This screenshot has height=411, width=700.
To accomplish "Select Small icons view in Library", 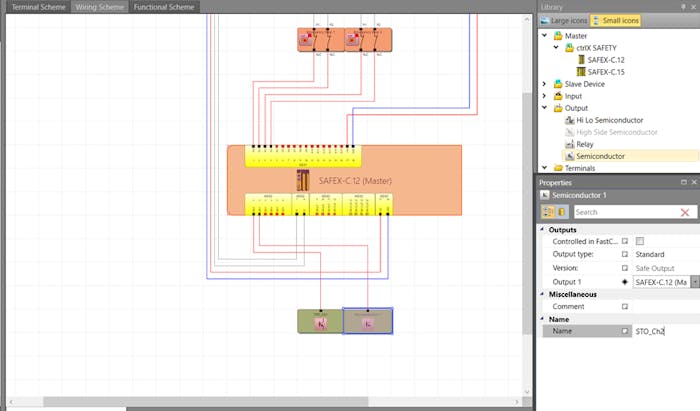I will 616,21.
